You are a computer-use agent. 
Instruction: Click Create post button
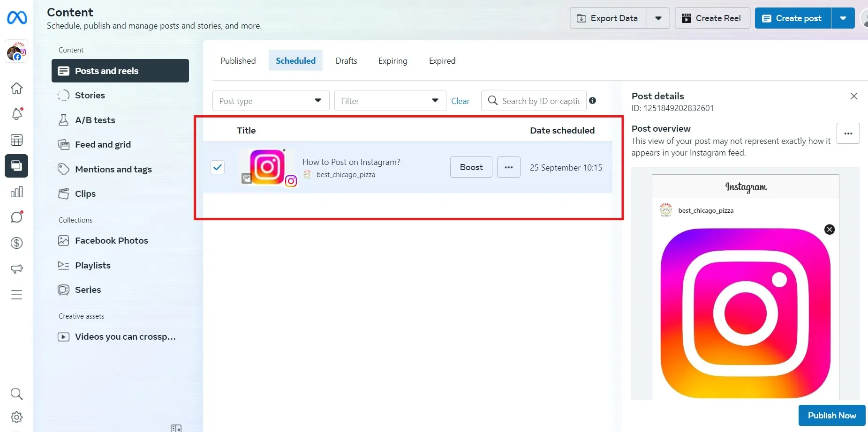pyautogui.click(x=793, y=18)
